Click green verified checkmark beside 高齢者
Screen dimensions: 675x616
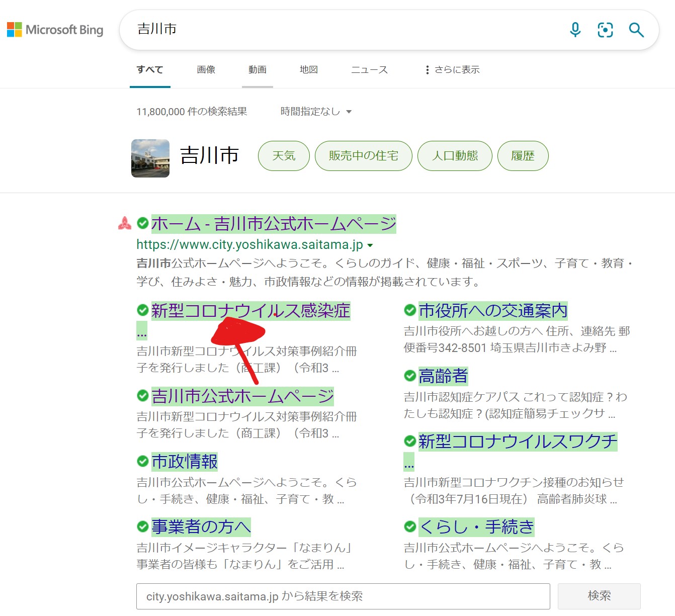click(410, 376)
